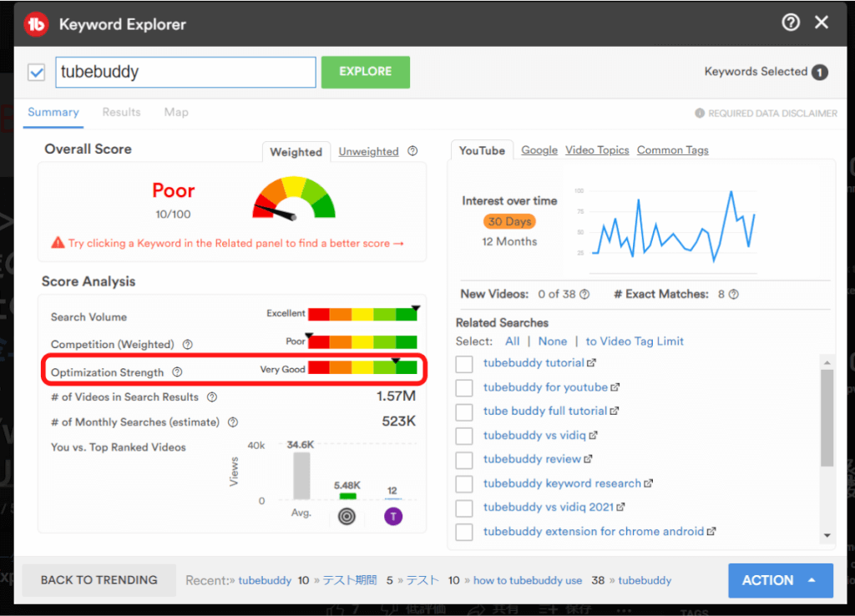Open the YouTube tab
The image size is (855, 616).
[482, 150]
